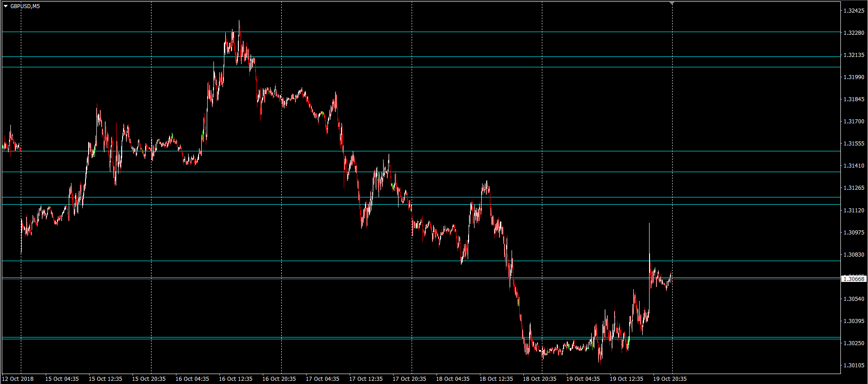Click the 1.32280 price axis label
The height and width of the screenshot is (384, 868).
coord(854,33)
